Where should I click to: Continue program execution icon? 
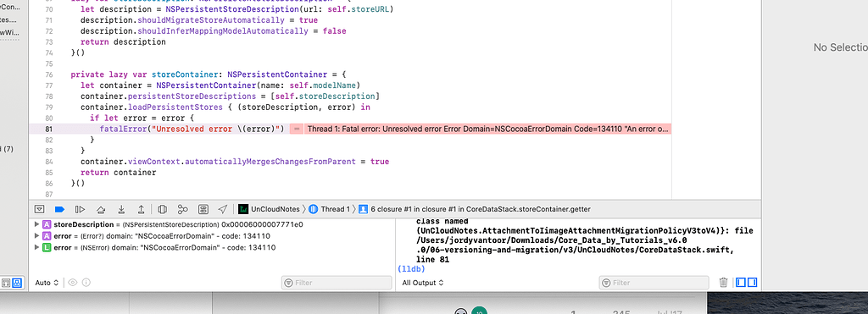(81, 209)
